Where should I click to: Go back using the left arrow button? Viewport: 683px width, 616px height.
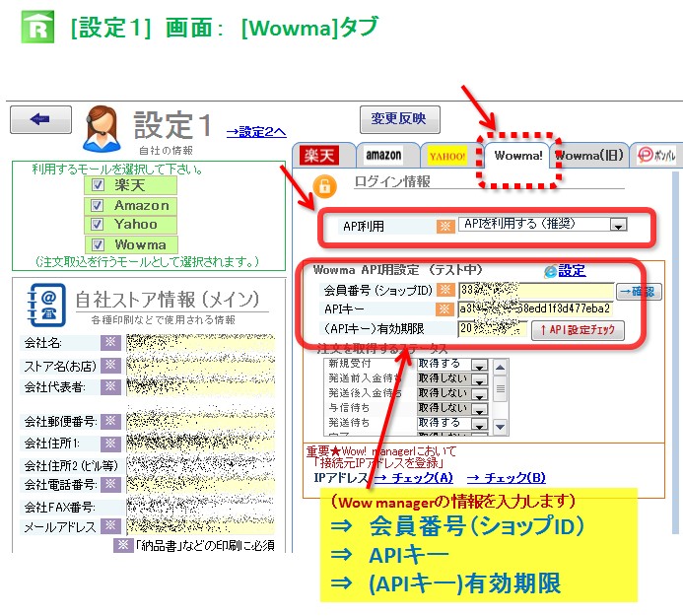click(41, 119)
